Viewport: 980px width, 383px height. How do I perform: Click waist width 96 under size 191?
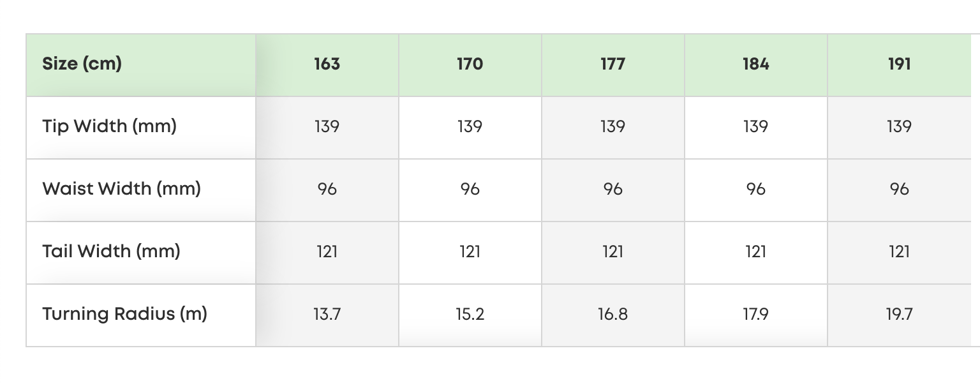click(x=900, y=190)
